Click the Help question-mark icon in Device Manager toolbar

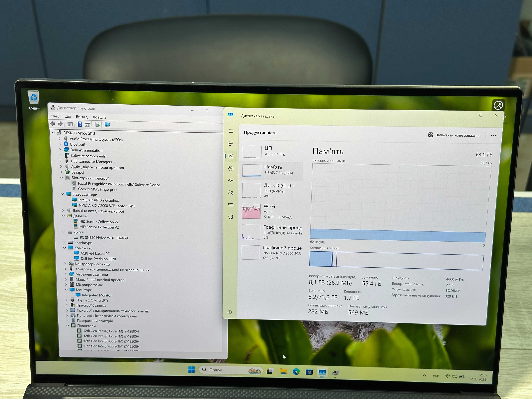[80, 124]
